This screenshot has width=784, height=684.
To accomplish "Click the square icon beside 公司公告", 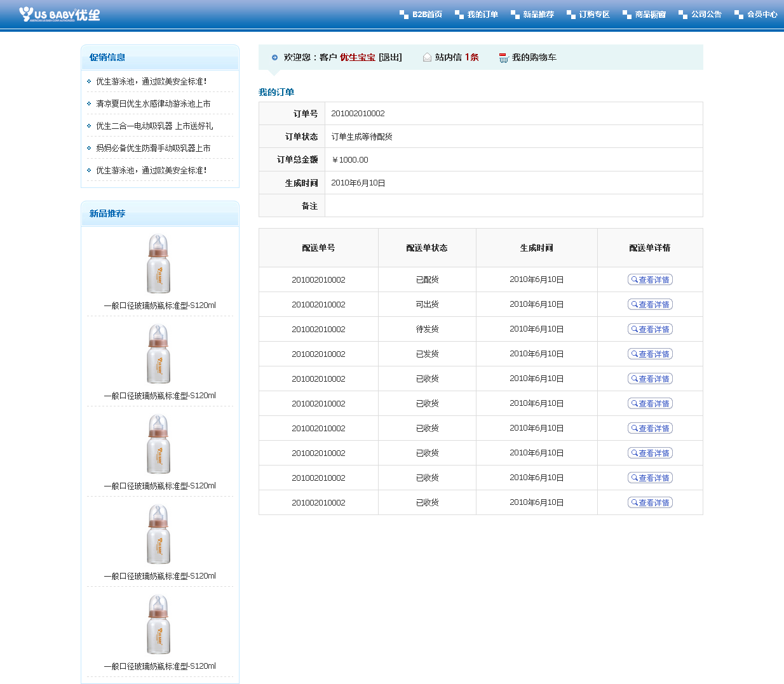I will tap(682, 15).
